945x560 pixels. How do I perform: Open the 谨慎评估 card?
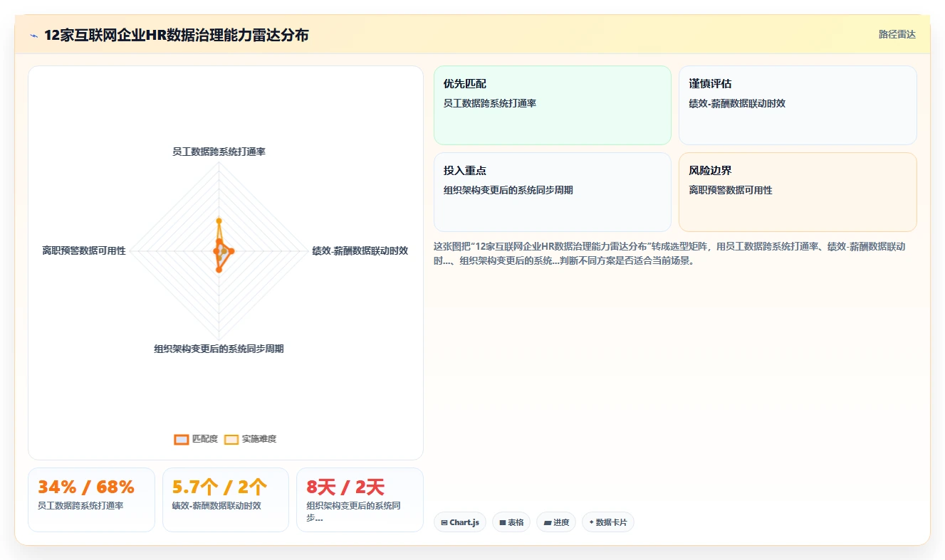tap(798, 105)
